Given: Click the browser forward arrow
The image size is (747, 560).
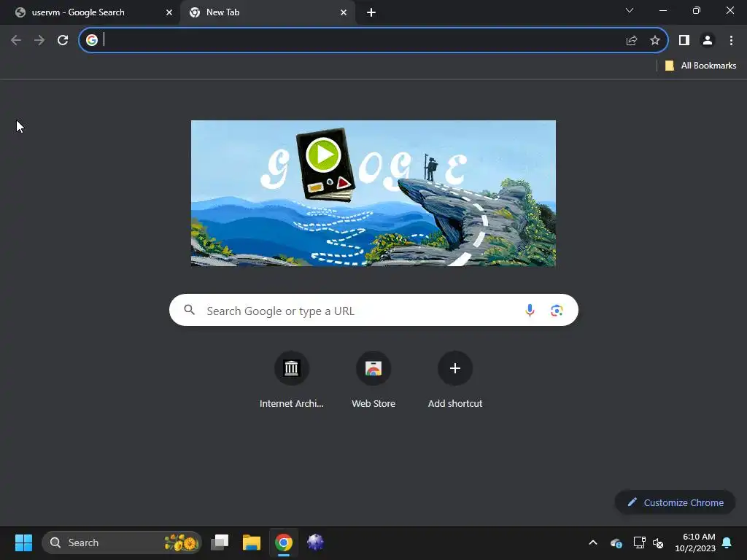Looking at the screenshot, I should 39,40.
